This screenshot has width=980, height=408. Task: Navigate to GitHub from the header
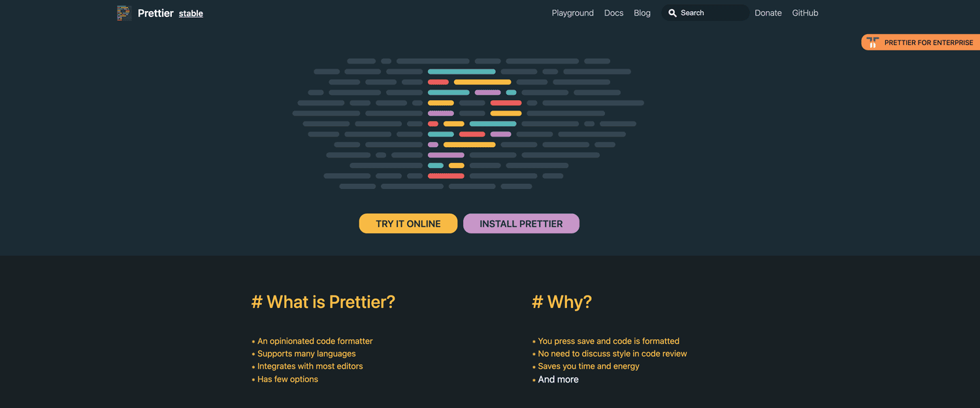click(x=805, y=13)
